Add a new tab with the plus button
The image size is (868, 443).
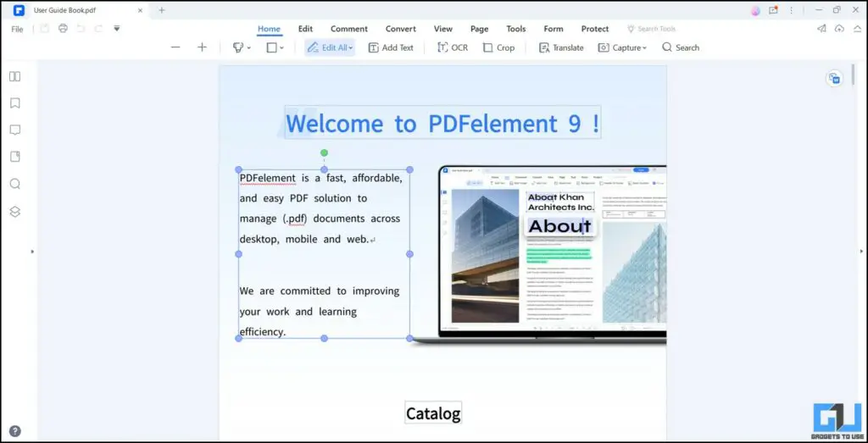tap(162, 10)
